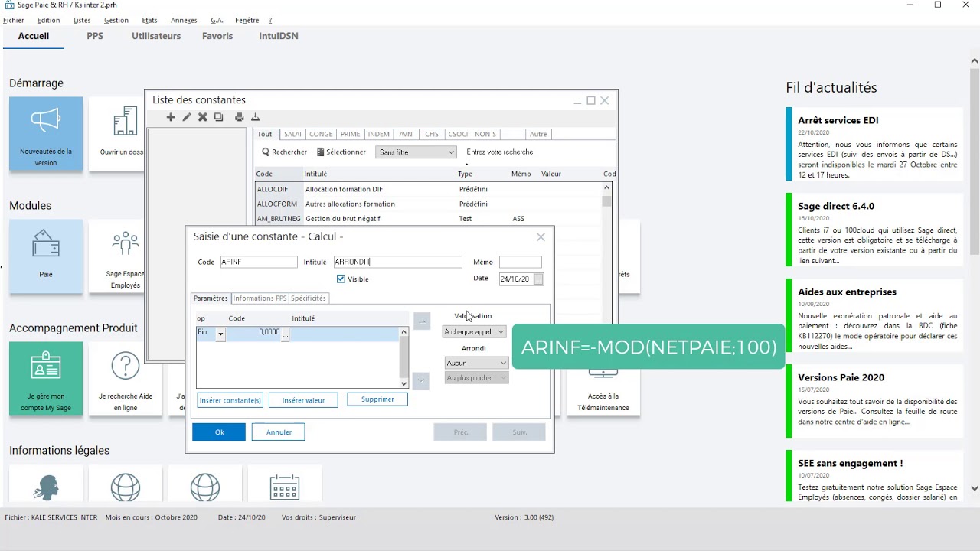Open the Versions Paie 2020 news item
This screenshot has width=980, height=551.
click(x=874, y=401)
